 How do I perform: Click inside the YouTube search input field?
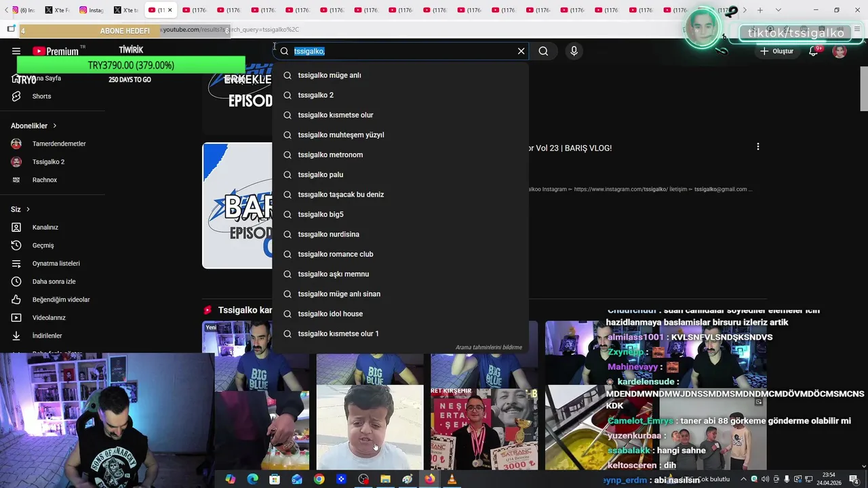click(403, 51)
